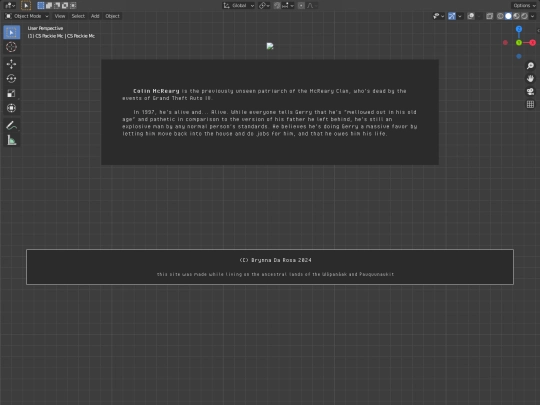Open the snapping options dropdown

(x=288, y=6)
